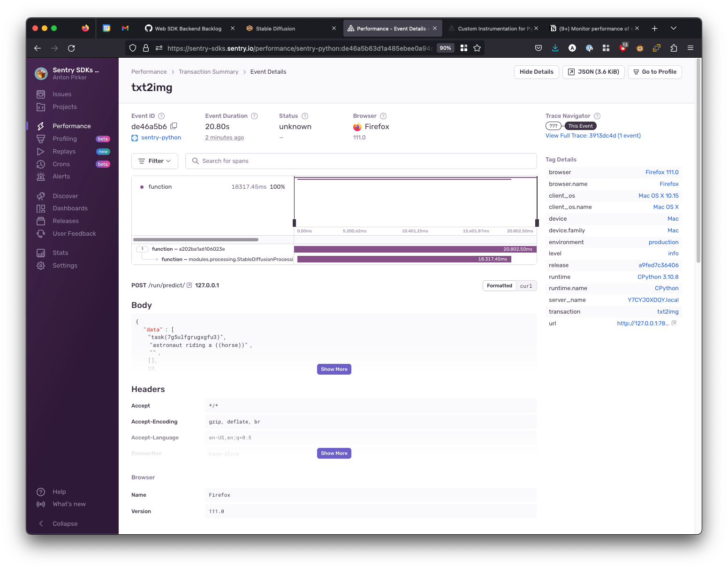Open the url tag external link icon
The width and height of the screenshot is (728, 569).
(674, 323)
